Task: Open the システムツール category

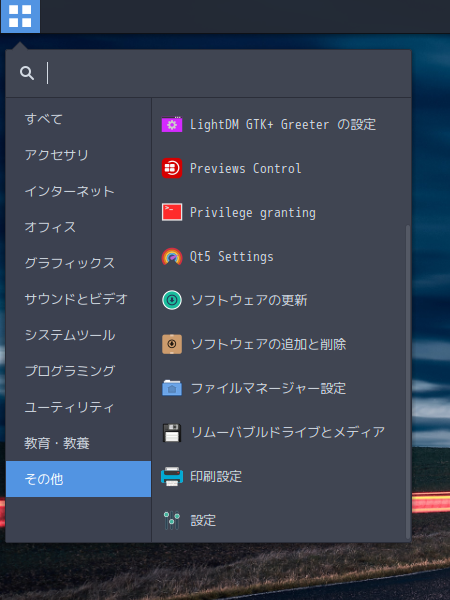Action: pyautogui.click(x=78, y=335)
